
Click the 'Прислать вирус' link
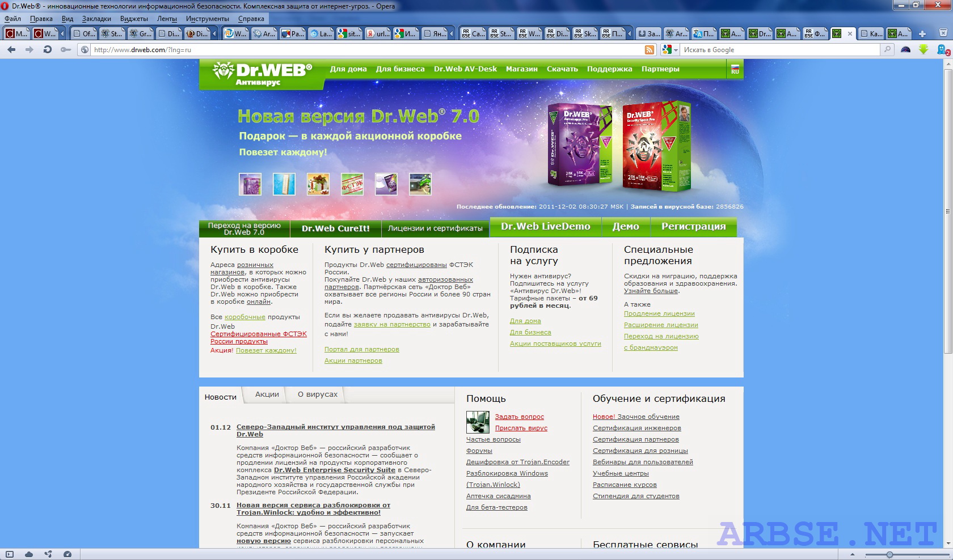point(521,428)
